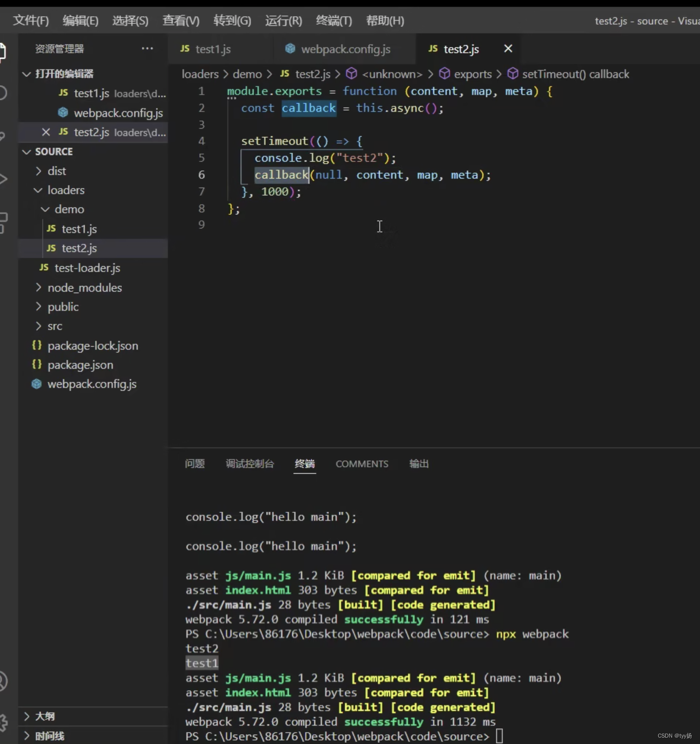Switch to the 调试控制台 panel tab
Viewport: 700px width, 744px height.
(x=250, y=464)
